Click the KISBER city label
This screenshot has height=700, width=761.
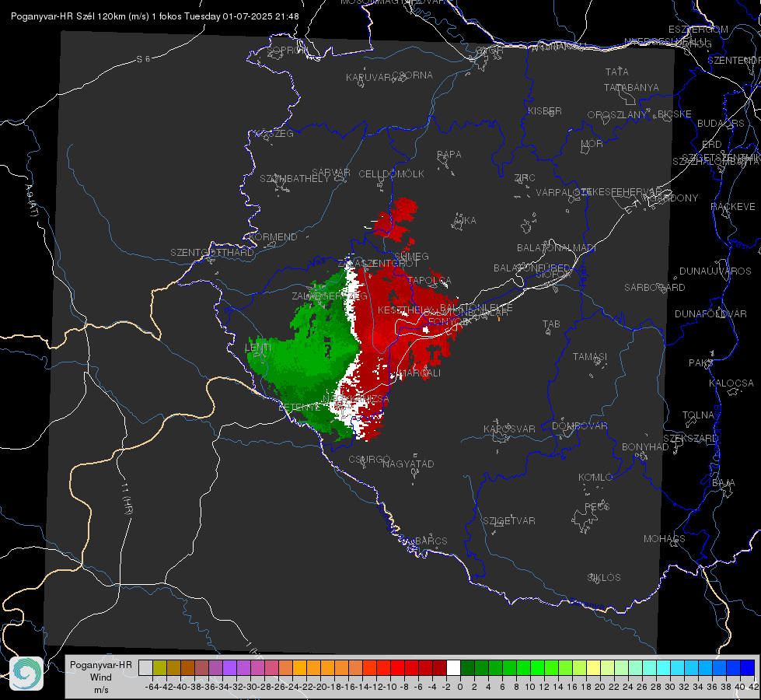pos(545,110)
